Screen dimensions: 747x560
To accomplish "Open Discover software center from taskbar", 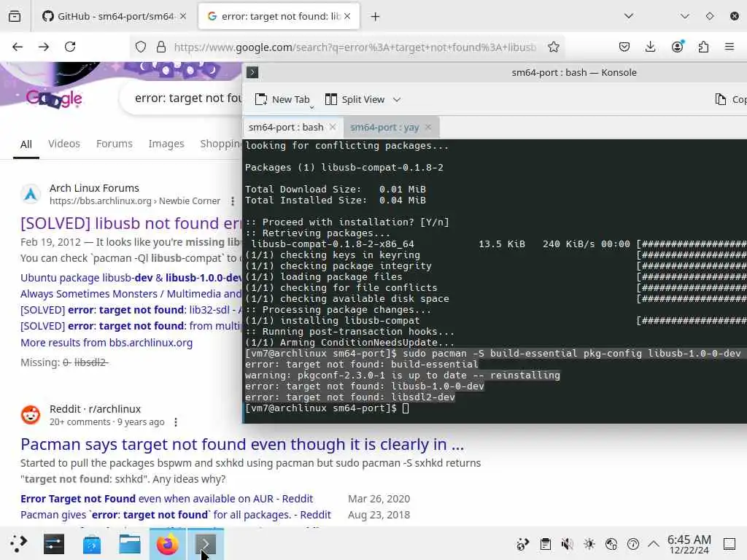I will pyautogui.click(x=91, y=544).
